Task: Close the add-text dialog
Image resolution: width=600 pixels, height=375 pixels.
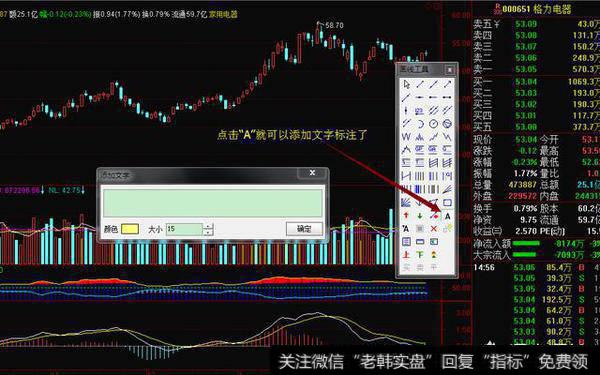Action: (312, 173)
